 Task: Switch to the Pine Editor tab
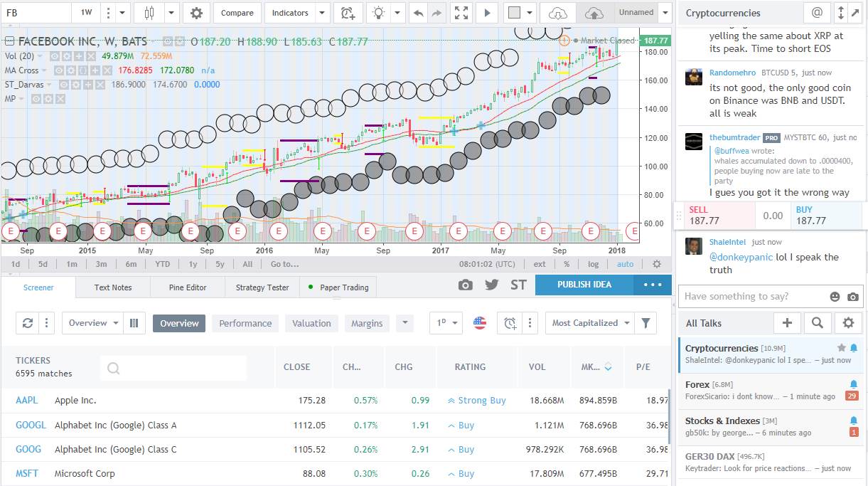(188, 287)
